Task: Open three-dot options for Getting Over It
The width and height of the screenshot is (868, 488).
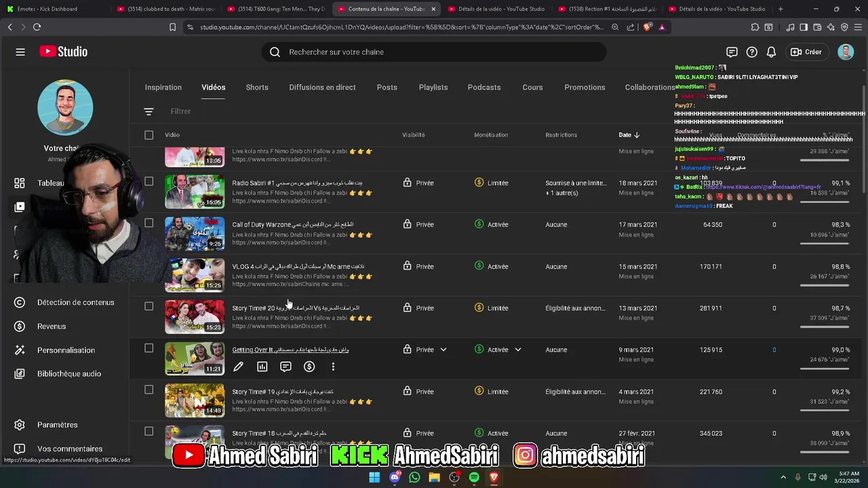Action: coord(333,367)
